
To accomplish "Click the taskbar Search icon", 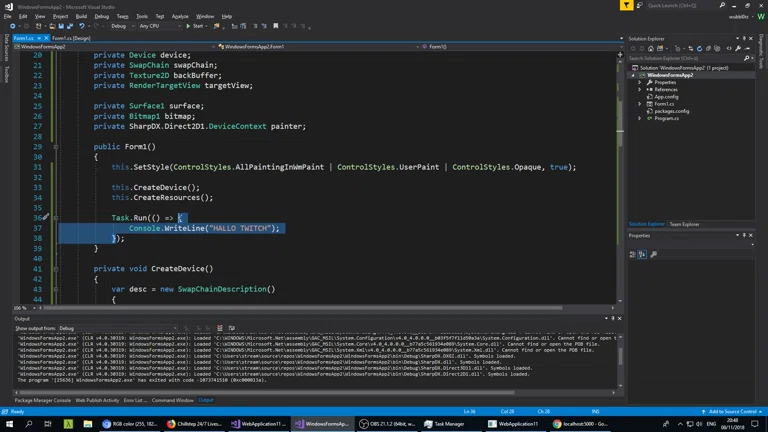I will tap(28, 424).
